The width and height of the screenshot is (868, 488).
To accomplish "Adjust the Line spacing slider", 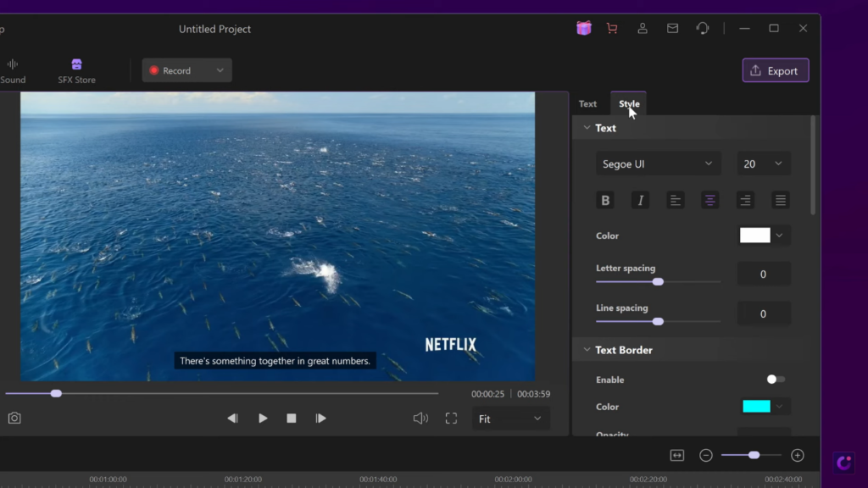I will 658,321.
